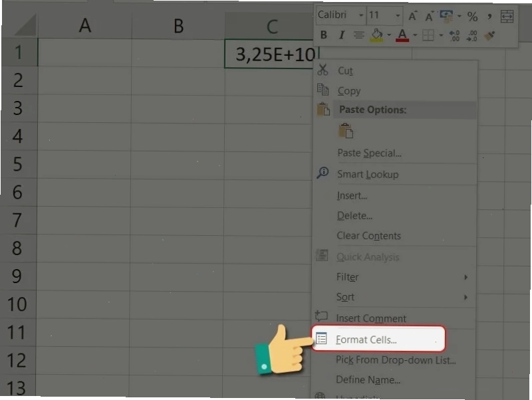Viewport: 532px width, 400px height.
Task: Select row 1 header
Action: [x=19, y=52]
